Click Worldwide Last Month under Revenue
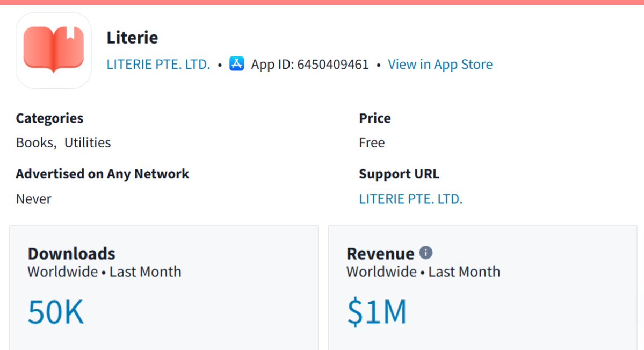Viewport: 644px width, 350px height. [423, 272]
